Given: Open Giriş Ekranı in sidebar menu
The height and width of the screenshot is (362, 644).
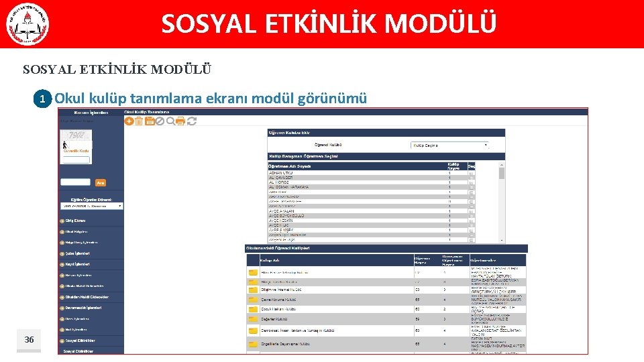Looking at the screenshot, I should 75,221.
